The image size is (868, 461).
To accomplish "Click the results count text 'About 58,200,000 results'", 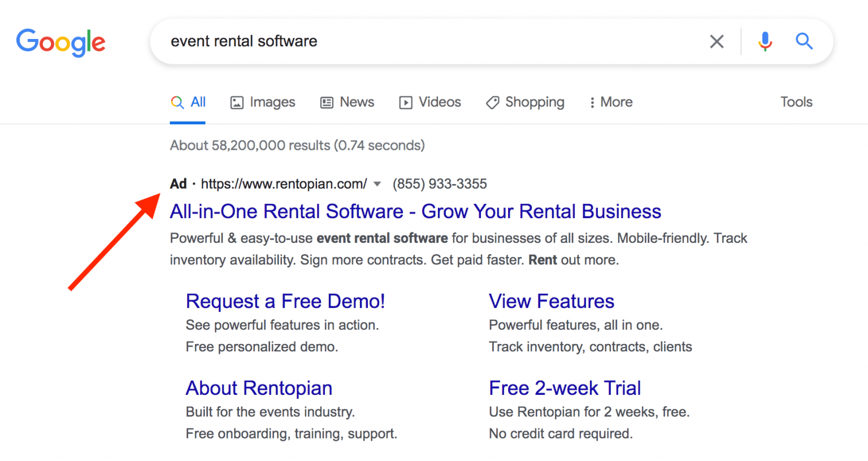I will tap(250, 145).
